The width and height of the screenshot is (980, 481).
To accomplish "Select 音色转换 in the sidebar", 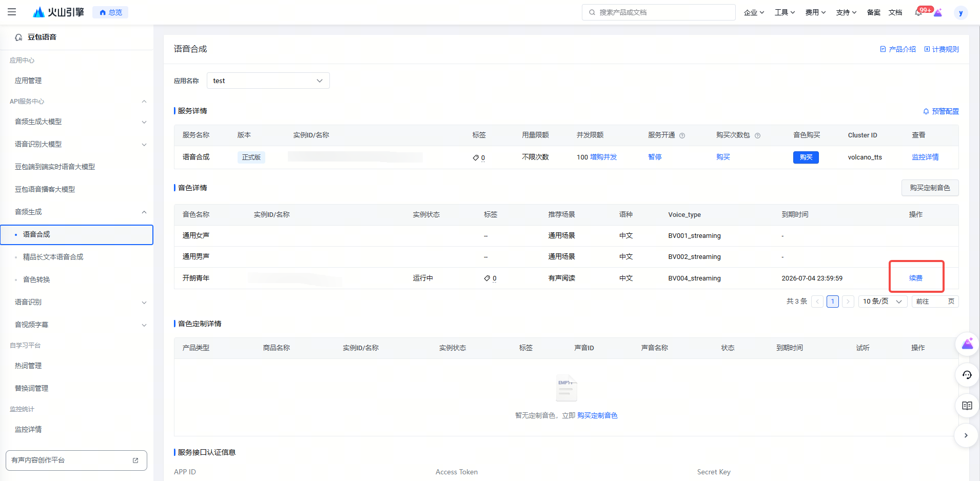I will point(36,279).
